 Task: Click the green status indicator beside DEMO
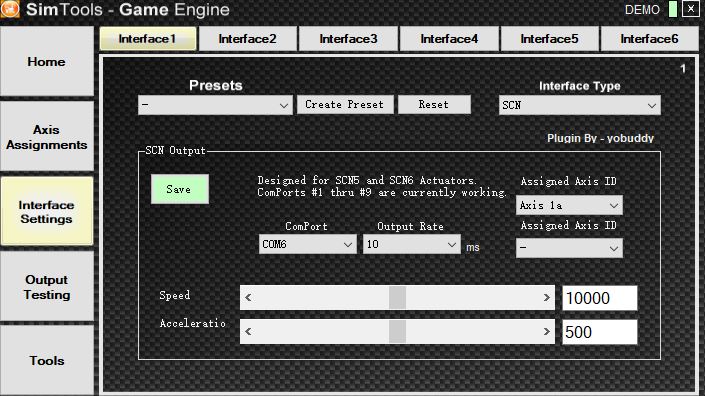click(x=673, y=9)
